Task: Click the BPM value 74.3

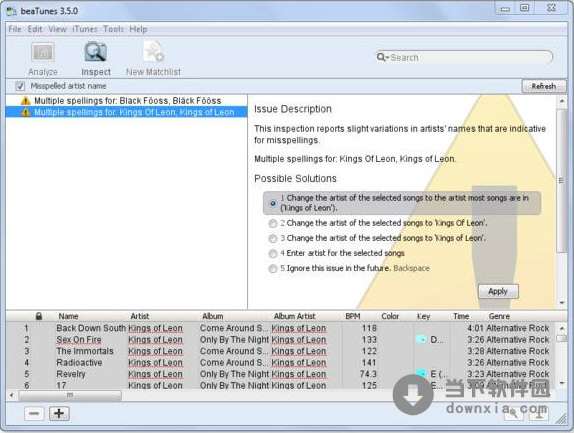Action: pos(368,374)
